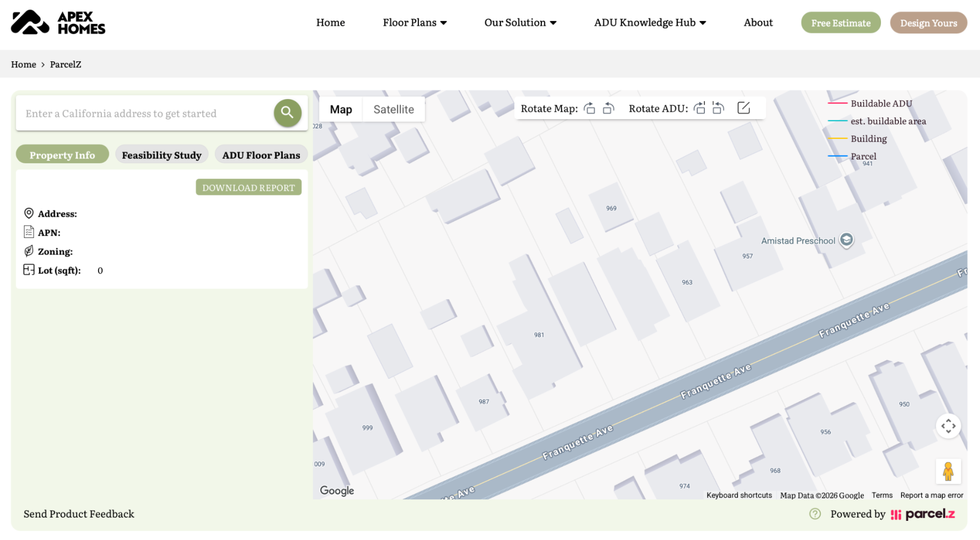Switch to Feasibility Study tab
The height and width of the screenshot is (540, 980).
(162, 154)
